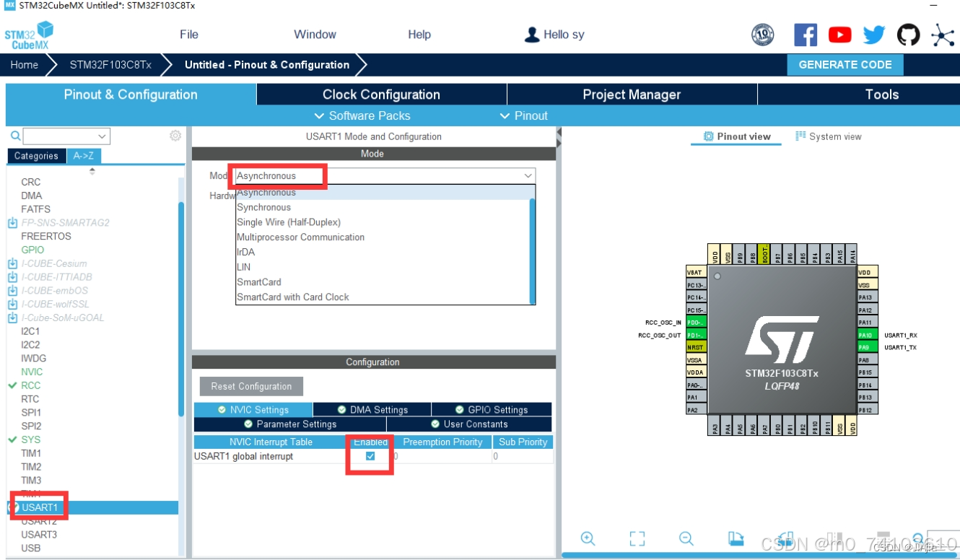Click download icon beside I-CUBE-ITTIADB
Screen dimensions: 960x560
(12, 277)
